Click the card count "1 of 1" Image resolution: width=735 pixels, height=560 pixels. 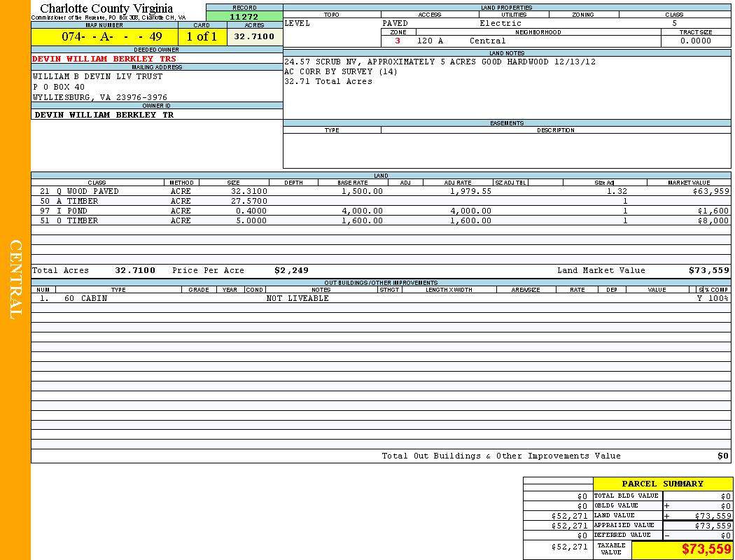click(202, 37)
